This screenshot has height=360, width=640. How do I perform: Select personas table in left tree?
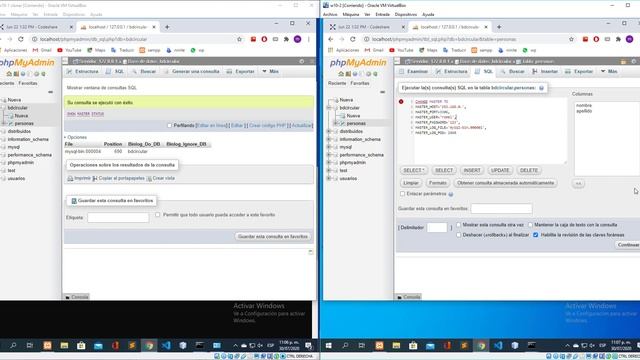click(24, 124)
